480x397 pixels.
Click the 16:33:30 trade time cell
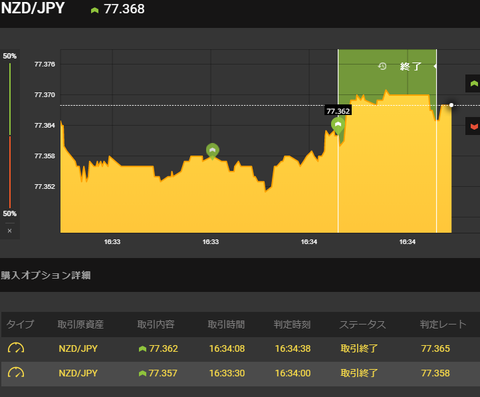point(227,373)
